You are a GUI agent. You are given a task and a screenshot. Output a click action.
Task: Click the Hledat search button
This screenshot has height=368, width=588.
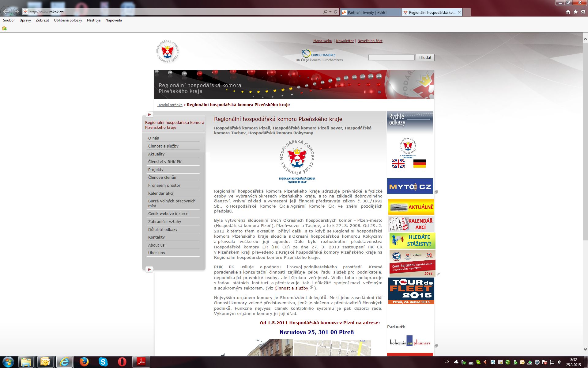[425, 57]
